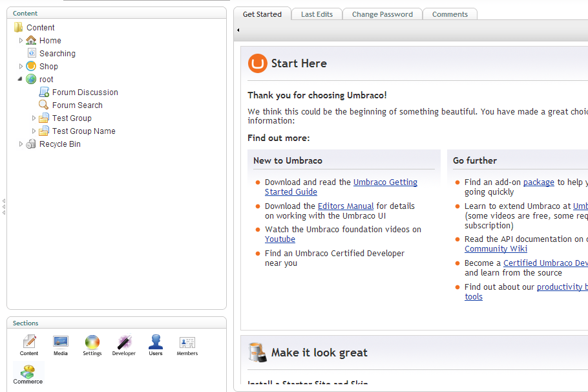Collapse the root tree node

click(x=20, y=79)
